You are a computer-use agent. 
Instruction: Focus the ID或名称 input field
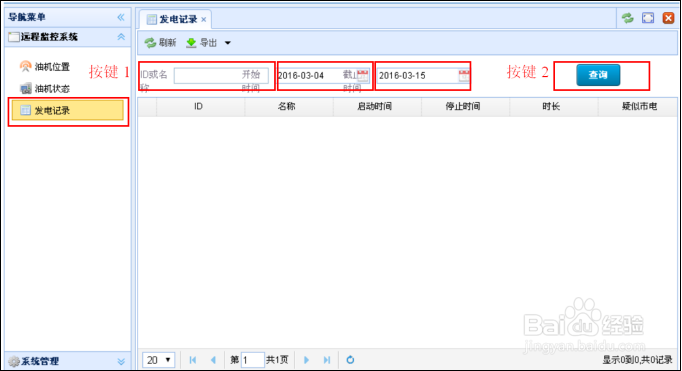click(x=221, y=75)
